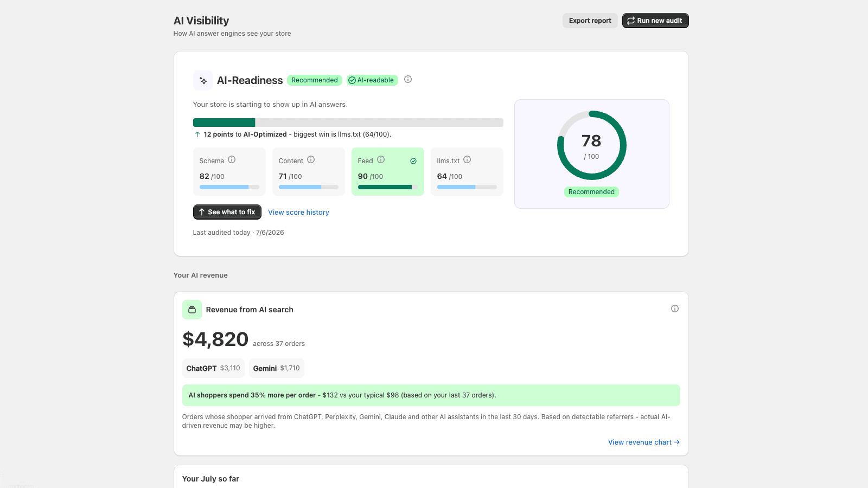Screen dimensions: 868x488
Task: Open View revenue chart link
Action: click(x=644, y=442)
